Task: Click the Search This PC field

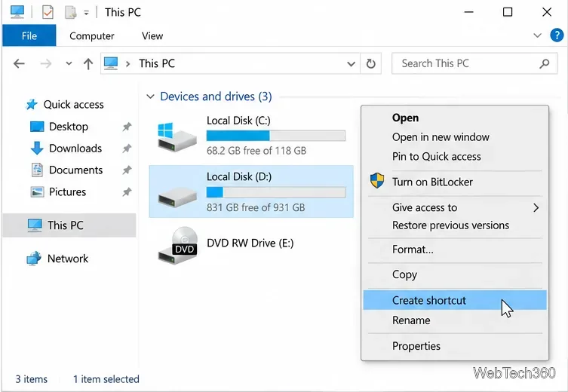Action: click(474, 64)
